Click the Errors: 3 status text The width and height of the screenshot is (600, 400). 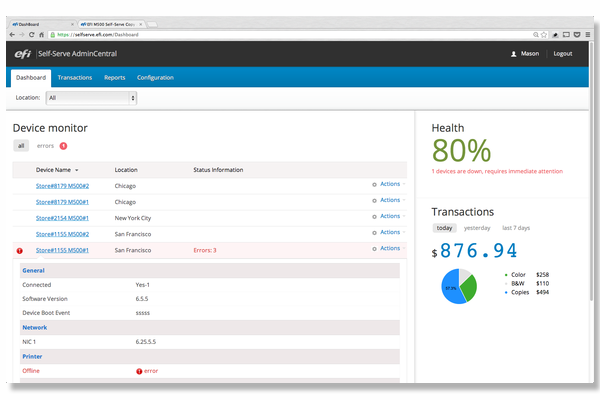point(205,250)
